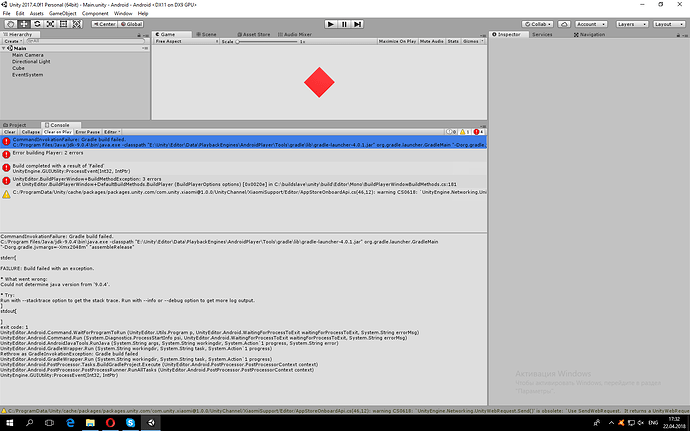Select Main Camera in Hierarchy
The height and width of the screenshot is (431, 690).
pyautogui.click(x=28, y=55)
